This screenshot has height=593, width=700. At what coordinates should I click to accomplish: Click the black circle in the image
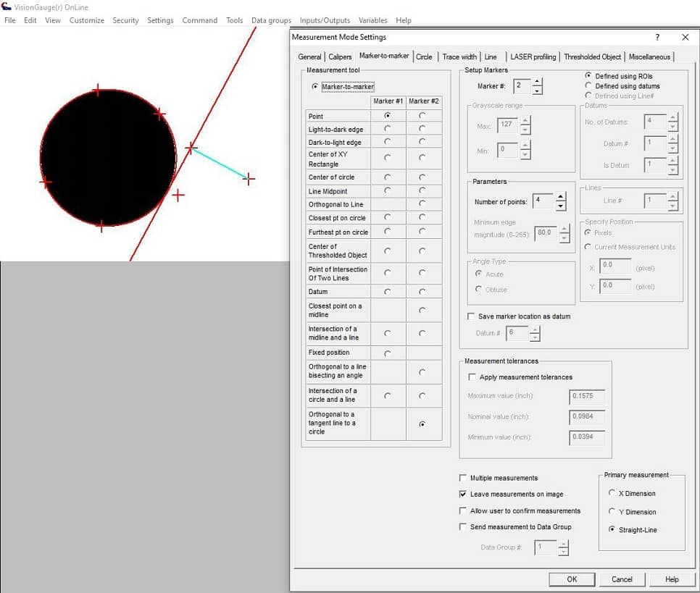click(108, 158)
